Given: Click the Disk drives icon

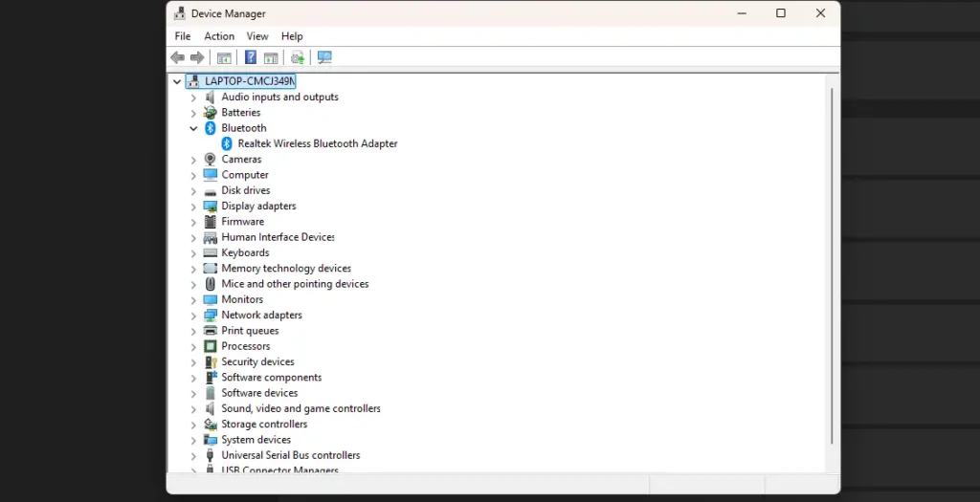Looking at the screenshot, I should coord(210,191).
